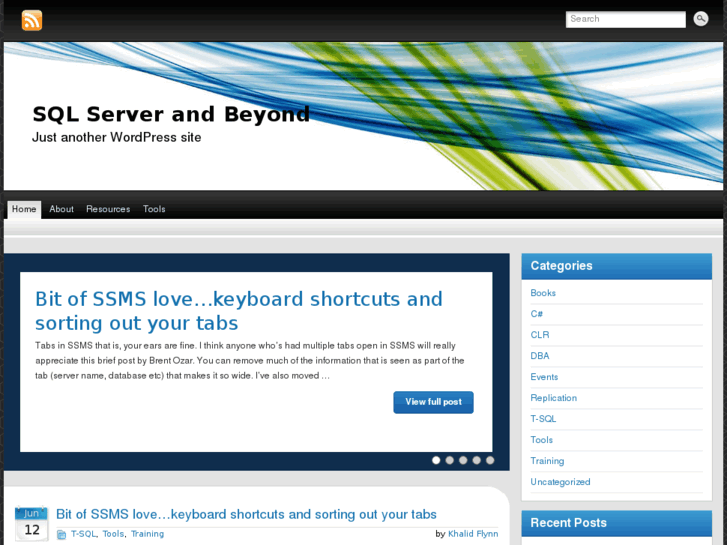The width and height of the screenshot is (727, 545).
Task: Open the C# category
Action: pos(536,314)
